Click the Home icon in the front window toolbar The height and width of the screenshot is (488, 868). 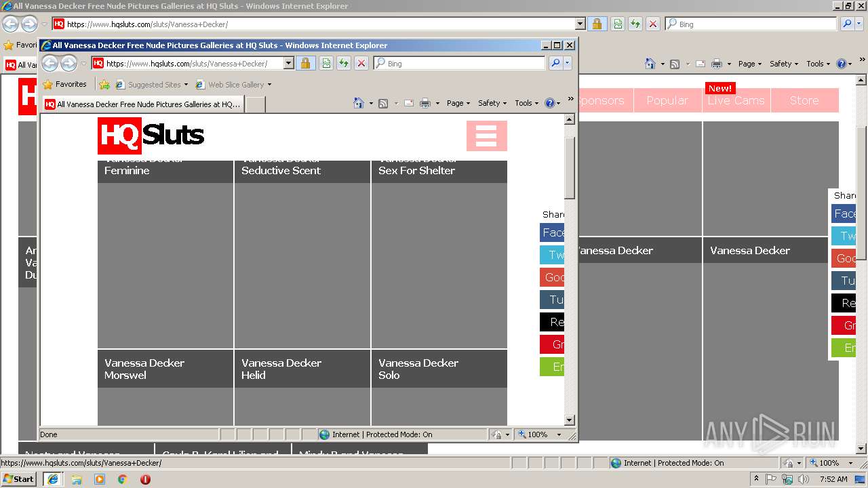coord(359,103)
